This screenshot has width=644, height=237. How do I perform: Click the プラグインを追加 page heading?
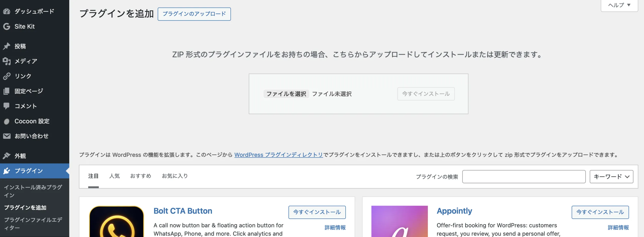pos(116,14)
